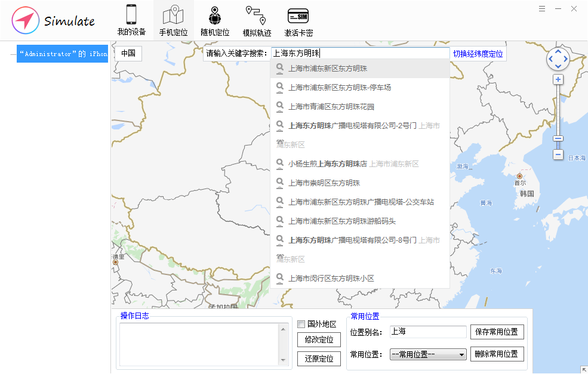Click the 位置别名 input field
The width and height of the screenshot is (588, 374).
click(x=427, y=332)
